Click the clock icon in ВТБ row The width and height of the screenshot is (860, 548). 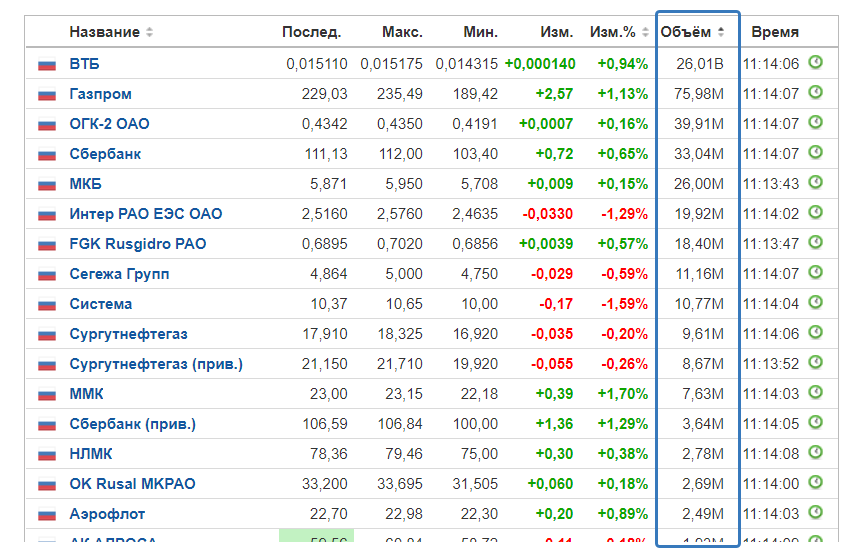click(x=816, y=62)
